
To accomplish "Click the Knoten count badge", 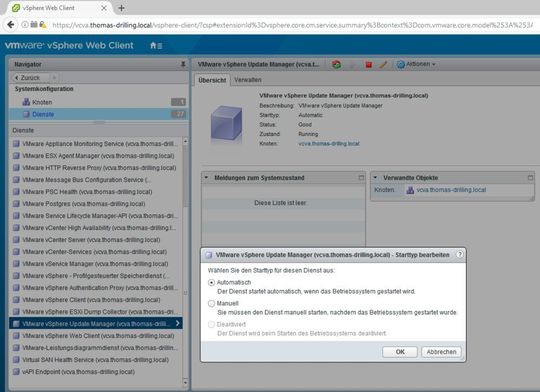I will (178, 102).
